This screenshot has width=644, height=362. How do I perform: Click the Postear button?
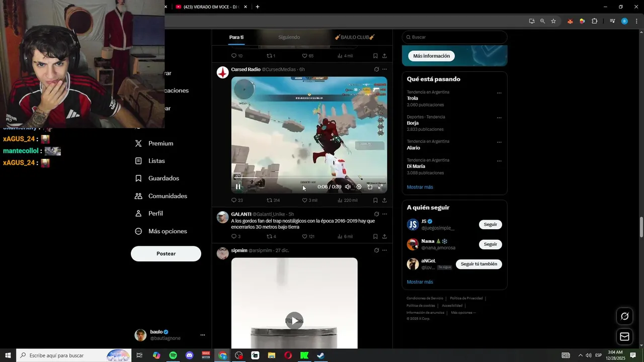click(166, 254)
